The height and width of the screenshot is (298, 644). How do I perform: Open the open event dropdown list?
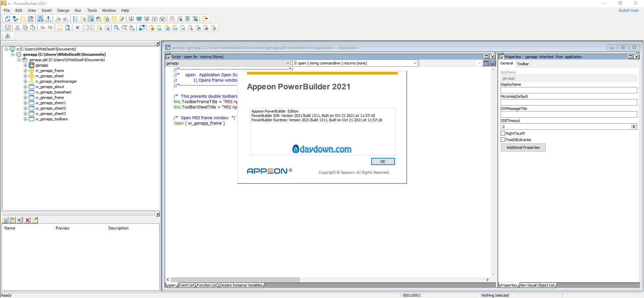pyautogui.click(x=415, y=63)
